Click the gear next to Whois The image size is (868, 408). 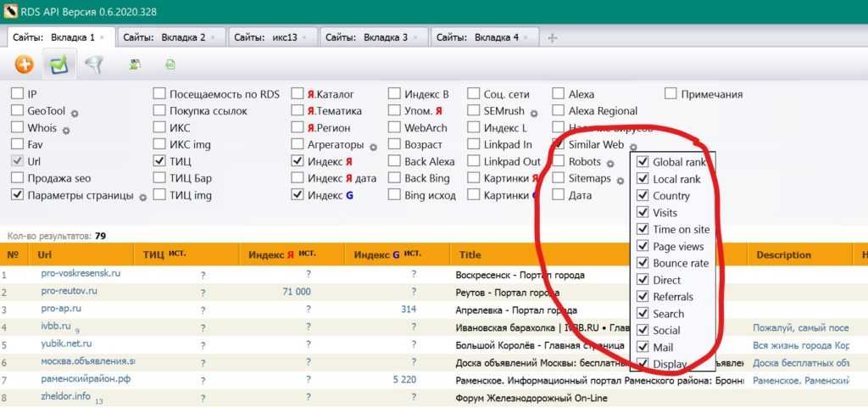pos(66,130)
